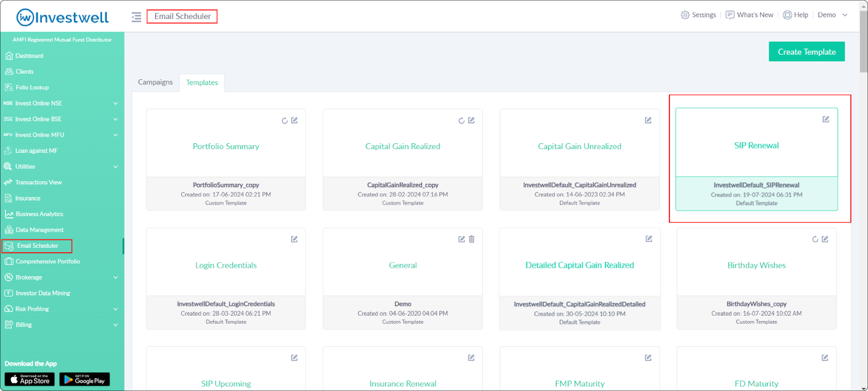
Task: Open the General template title
Action: point(403,265)
